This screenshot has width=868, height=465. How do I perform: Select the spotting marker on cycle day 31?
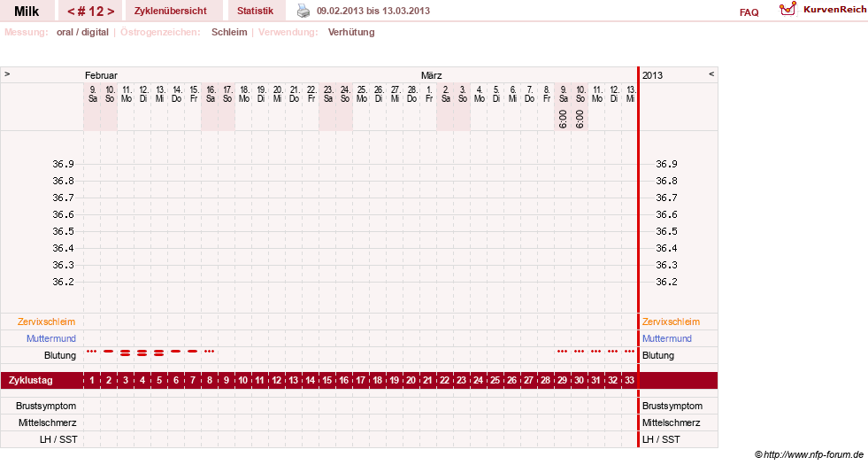click(595, 352)
